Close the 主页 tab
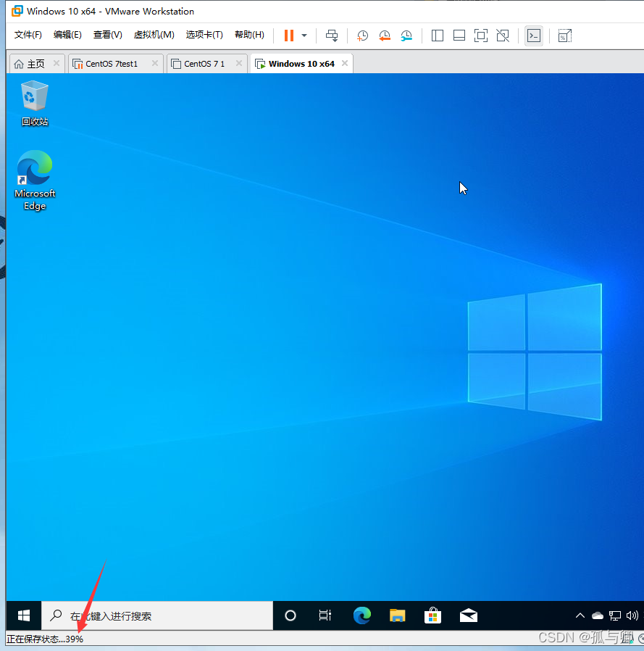 coord(57,63)
